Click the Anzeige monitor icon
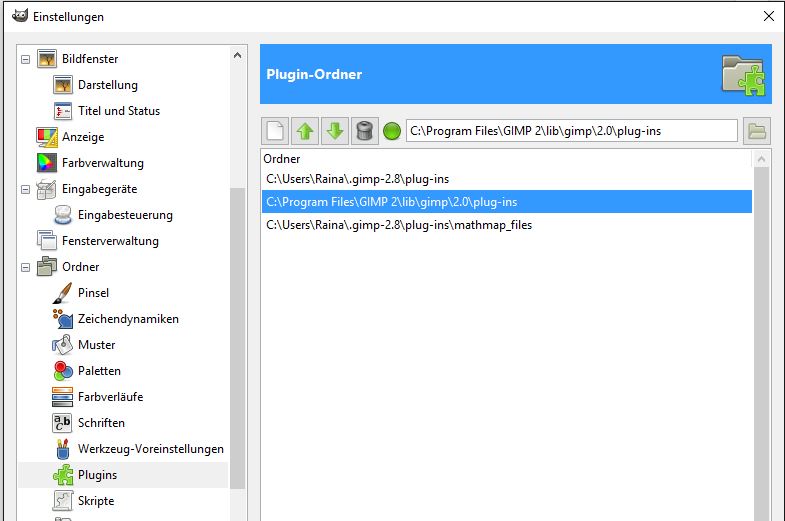The height and width of the screenshot is (521, 785). click(47, 137)
